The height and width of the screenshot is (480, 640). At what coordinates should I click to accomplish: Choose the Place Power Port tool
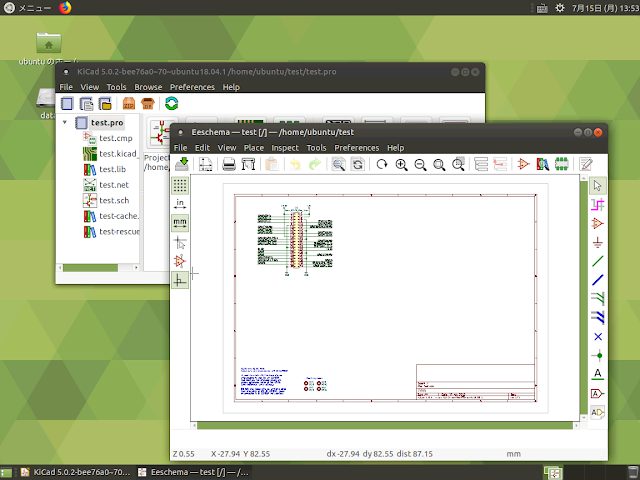tap(598, 242)
